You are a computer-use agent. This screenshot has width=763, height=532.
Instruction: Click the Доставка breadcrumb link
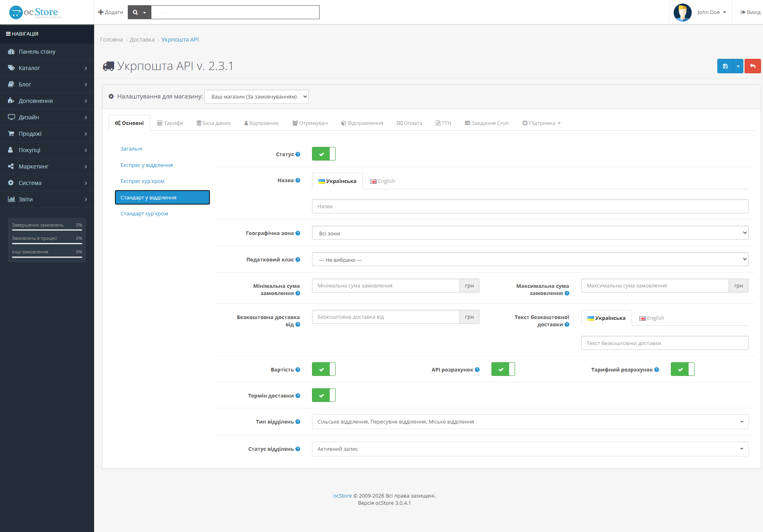pyautogui.click(x=142, y=40)
